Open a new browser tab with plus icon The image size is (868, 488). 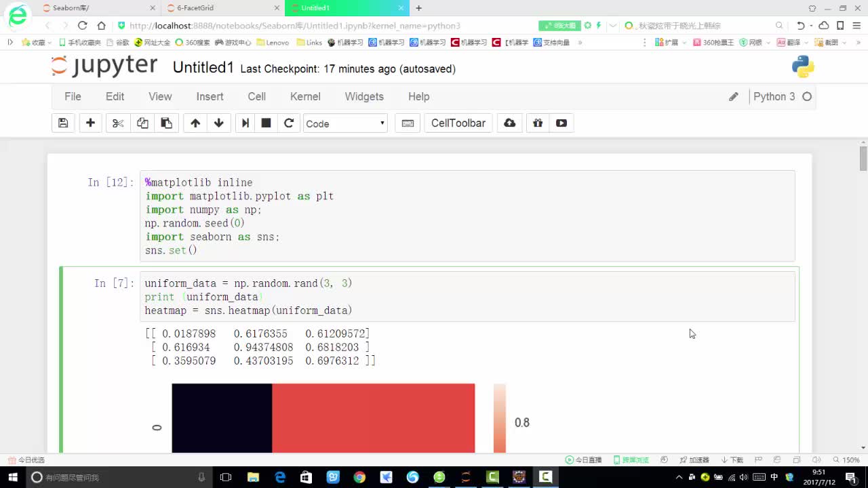pos(419,8)
